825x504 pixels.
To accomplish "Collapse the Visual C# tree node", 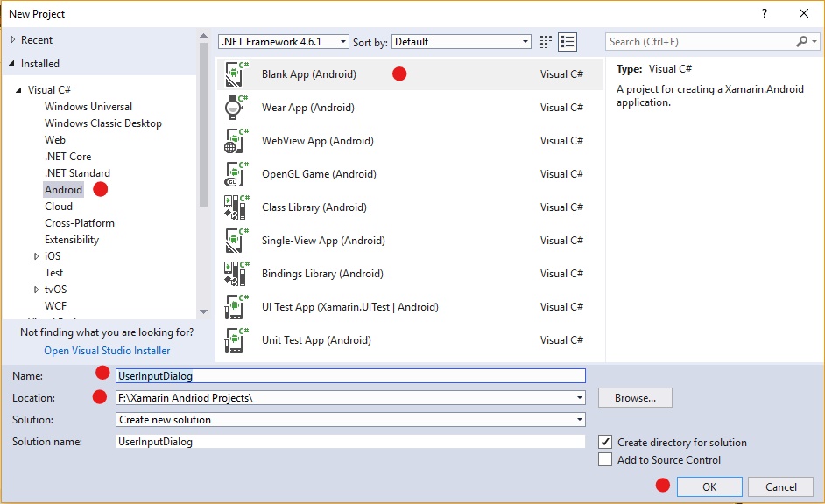I will click(x=19, y=90).
